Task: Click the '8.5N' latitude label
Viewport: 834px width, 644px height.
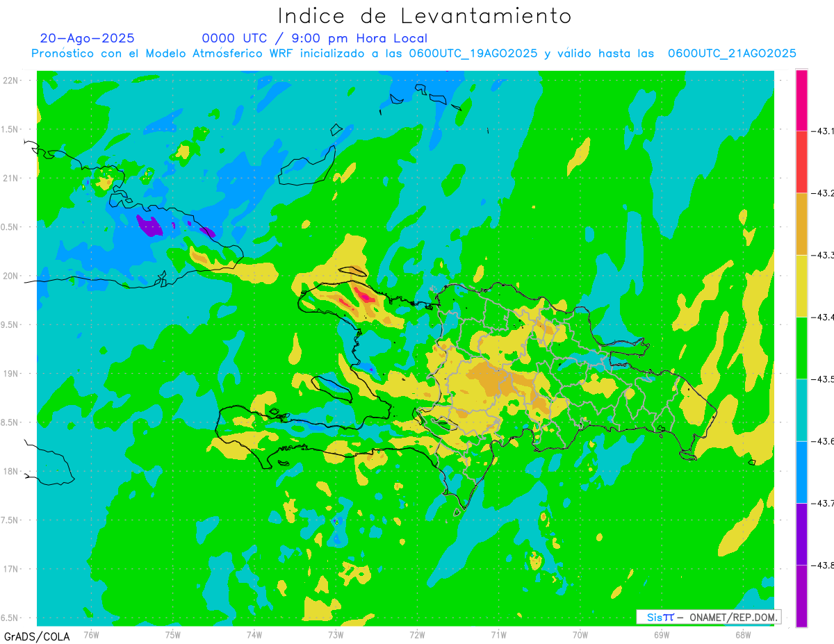Action: (x=10, y=422)
